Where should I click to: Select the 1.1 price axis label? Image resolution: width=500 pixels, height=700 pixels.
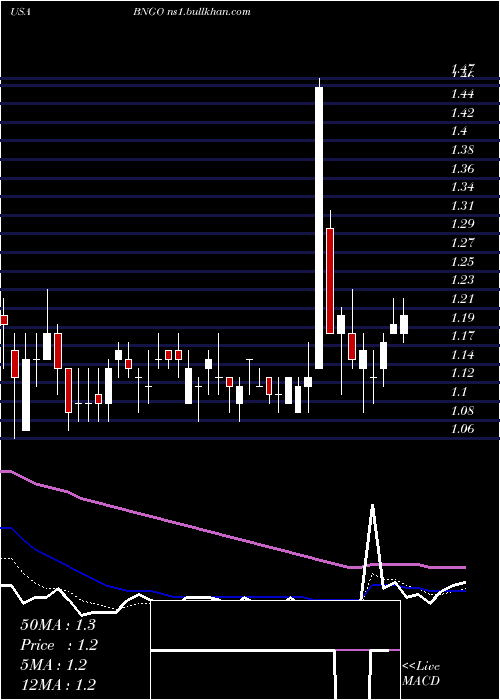click(x=459, y=392)
